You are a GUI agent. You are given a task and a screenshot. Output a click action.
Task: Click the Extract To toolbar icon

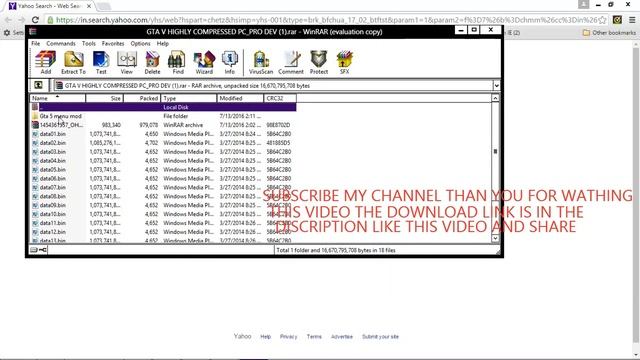(x=73, y=62)
